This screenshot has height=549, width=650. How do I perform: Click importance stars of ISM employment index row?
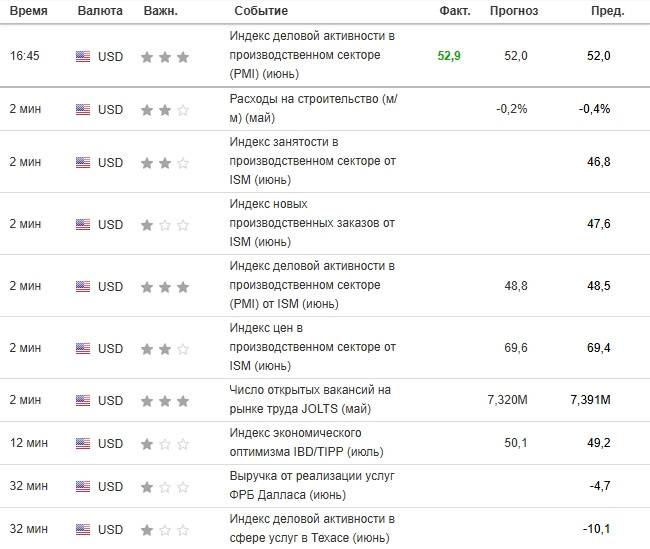(x=165, y=163)
